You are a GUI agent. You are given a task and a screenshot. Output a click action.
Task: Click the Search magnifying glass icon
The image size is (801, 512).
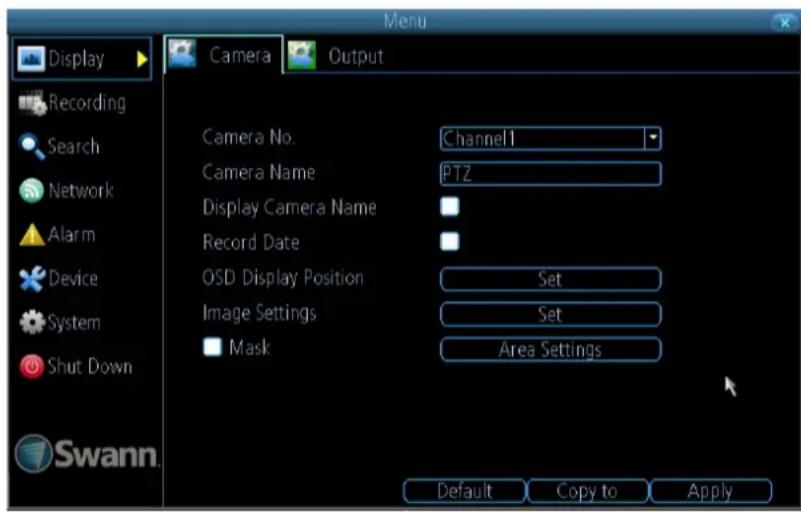coord(32,147)
